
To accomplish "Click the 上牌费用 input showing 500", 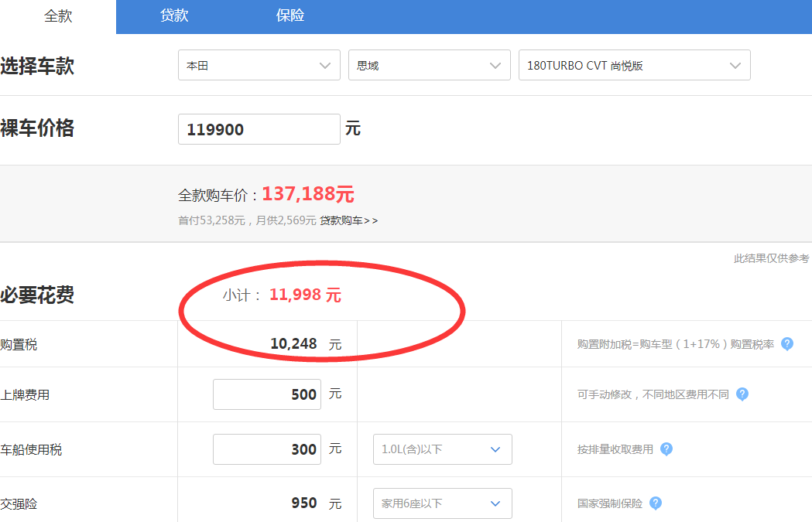I will point(267,394).
